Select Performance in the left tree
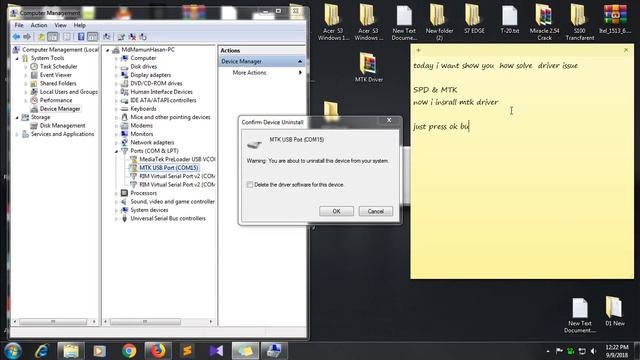 pyautogui.click(x=56, y=100)
